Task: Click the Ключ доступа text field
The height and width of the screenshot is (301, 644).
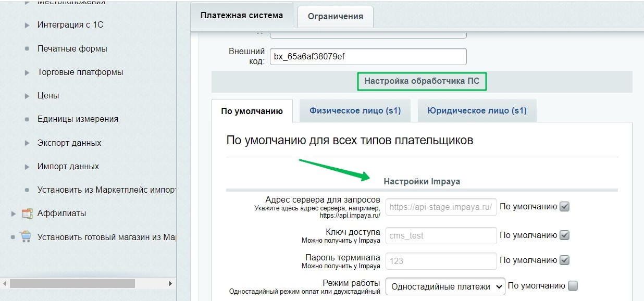Action: pyautogui.click(x=441, y=235)
